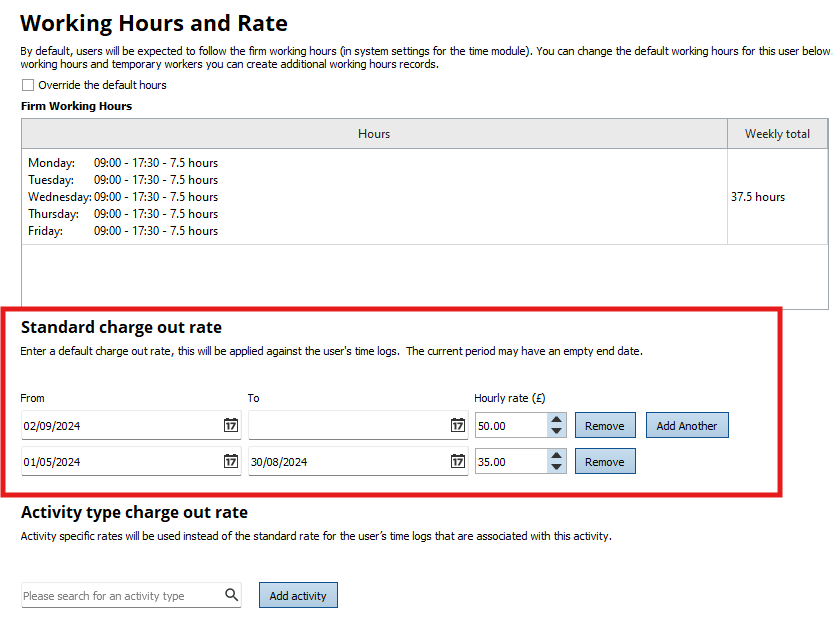Image resolution: width=834 pixels, height=631 pixels.
Task: Decrease the 35.00 hourly rate with down arrow
Action: click(556, 468)
